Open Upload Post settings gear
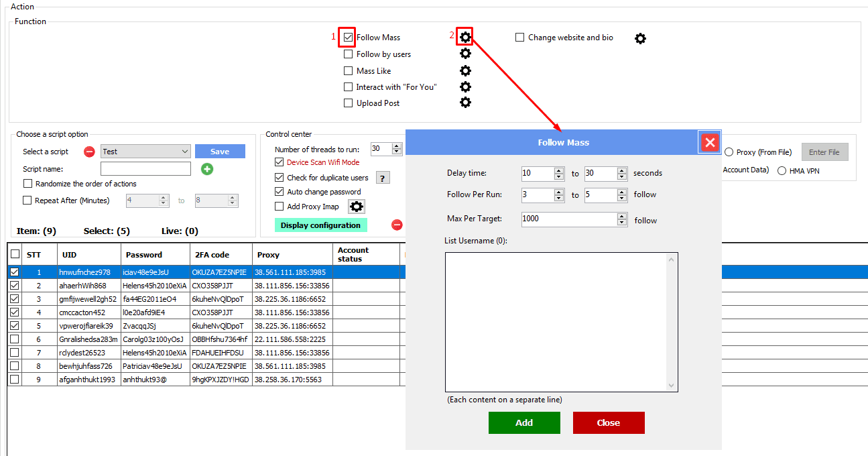This screenshot has width=868, height=456. click(465, 103)
